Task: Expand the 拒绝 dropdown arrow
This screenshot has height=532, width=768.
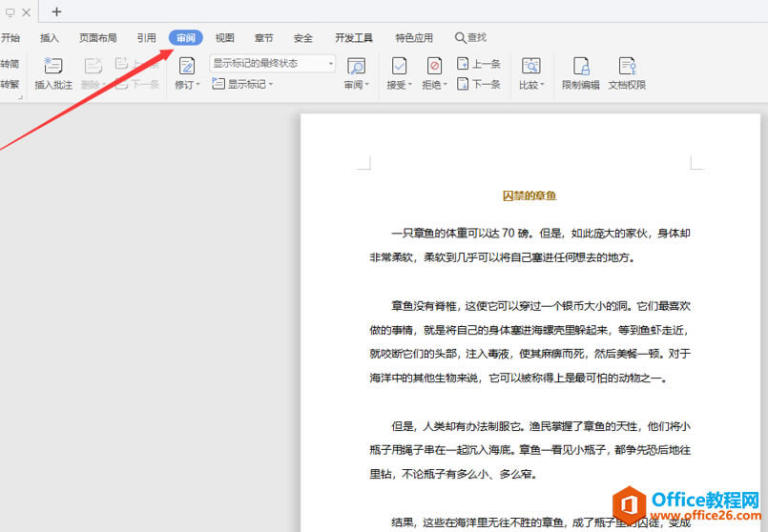Action: click(445, 85)
